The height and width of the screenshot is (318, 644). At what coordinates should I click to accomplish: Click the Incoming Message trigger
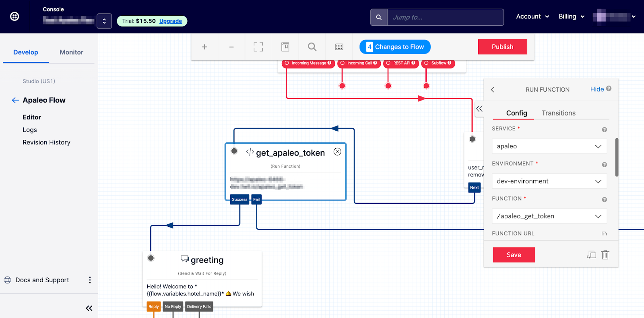308,63
